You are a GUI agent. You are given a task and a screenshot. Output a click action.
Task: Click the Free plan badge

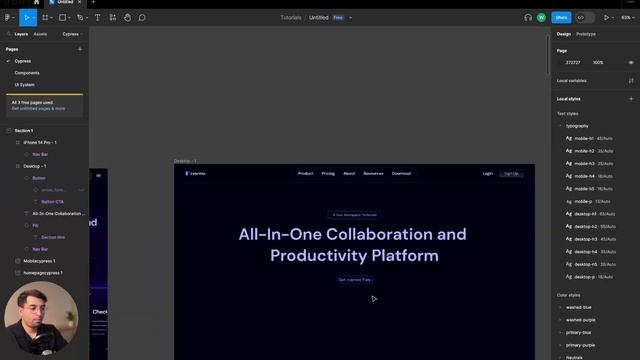click(338, 18)
